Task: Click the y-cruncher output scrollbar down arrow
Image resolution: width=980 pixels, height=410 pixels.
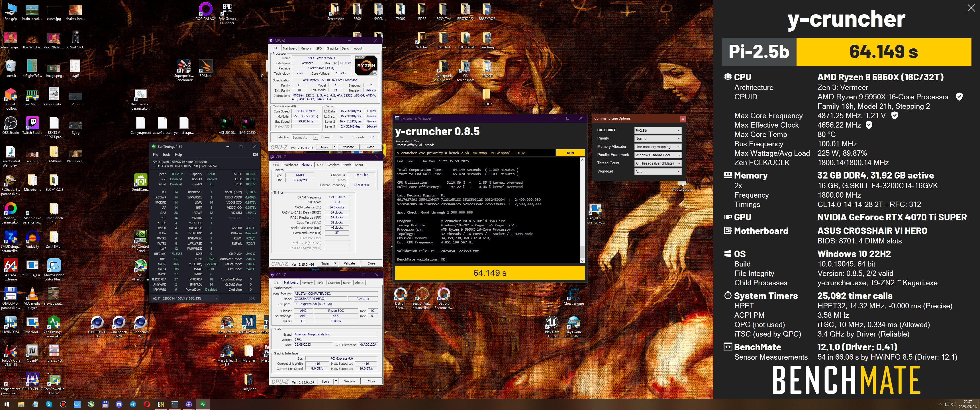Action: click(582, 261)
